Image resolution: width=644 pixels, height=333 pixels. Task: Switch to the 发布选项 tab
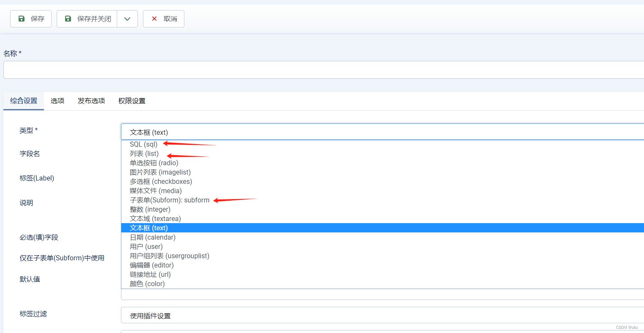(x=91, y=101)
